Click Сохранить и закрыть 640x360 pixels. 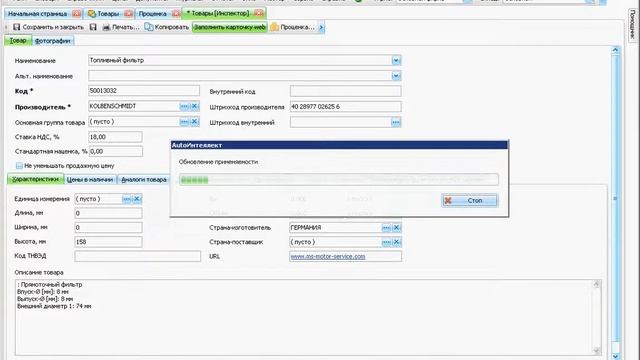coord(48,27)
